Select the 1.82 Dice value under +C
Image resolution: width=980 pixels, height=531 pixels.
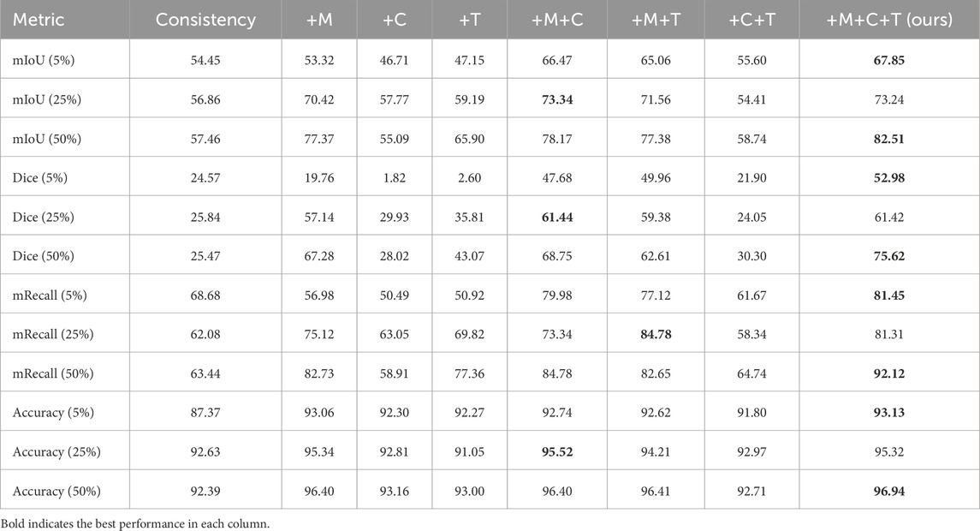point(395,178)
